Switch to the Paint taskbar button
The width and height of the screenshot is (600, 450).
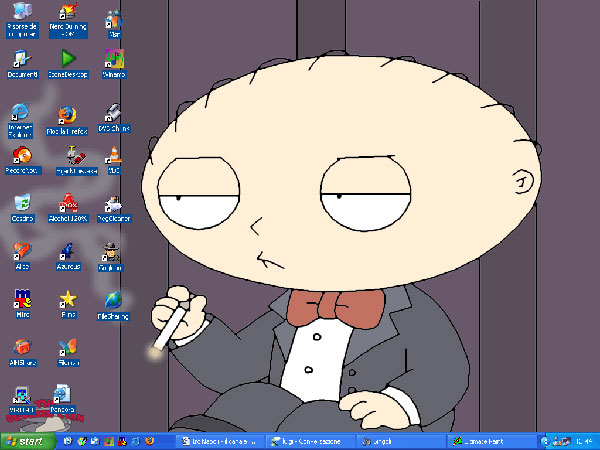click(x=491, y=442)
